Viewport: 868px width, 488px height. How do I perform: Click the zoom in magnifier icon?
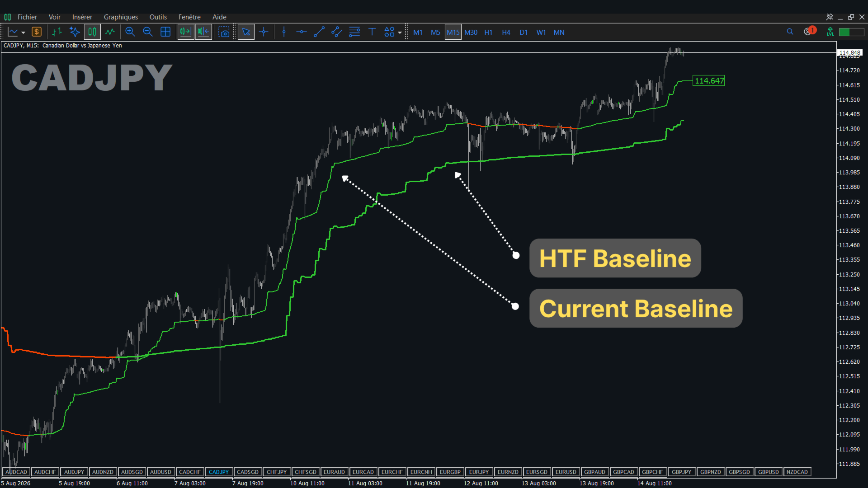pyautogui.click(x=130, y=32)
